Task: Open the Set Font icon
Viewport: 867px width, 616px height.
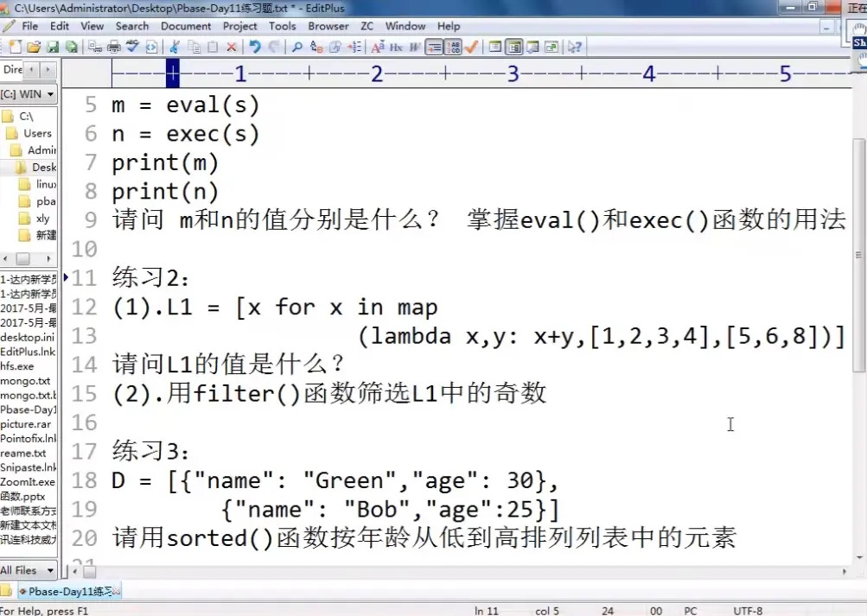Action: click(x=378, y=47)
